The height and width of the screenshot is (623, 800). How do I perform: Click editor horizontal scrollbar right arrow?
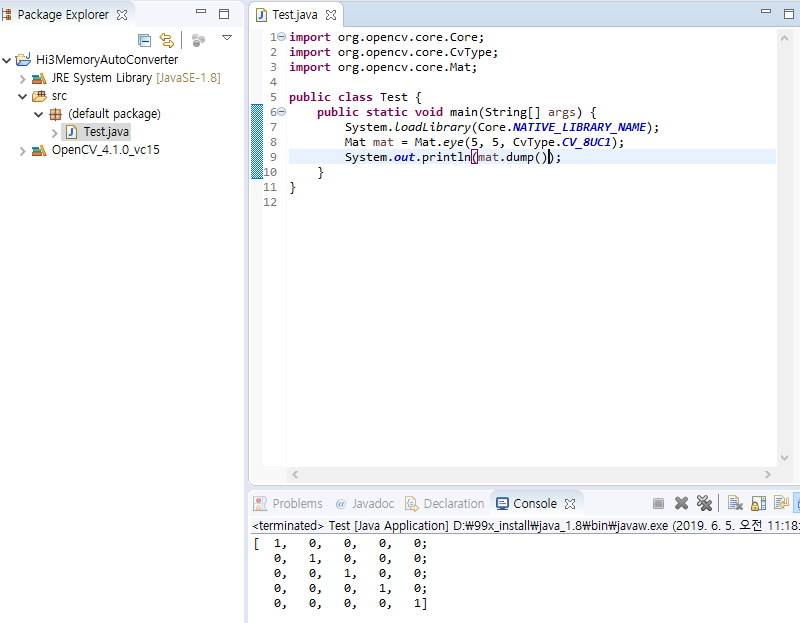pyautogui.click(x=768, y=474)
